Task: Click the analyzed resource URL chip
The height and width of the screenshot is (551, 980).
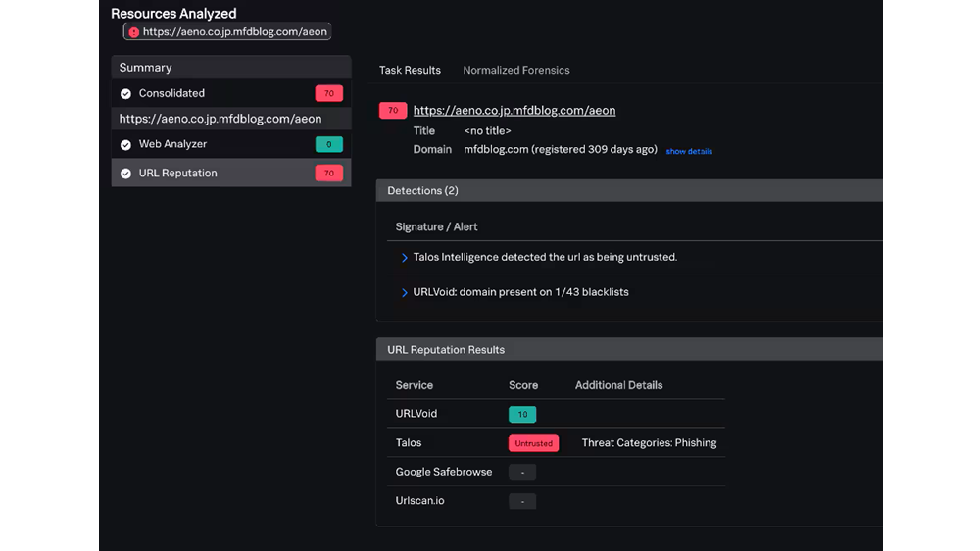Action: click(x=227, y=31)
